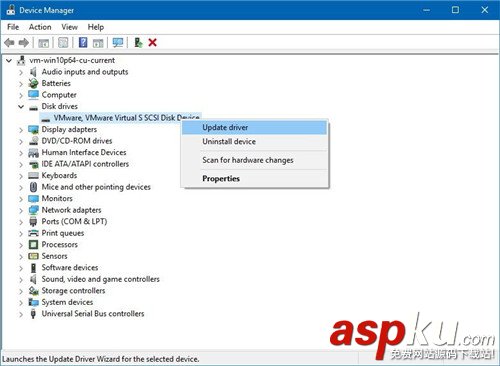Click the Show/Hide Console Tree toolbar icon

44,43
